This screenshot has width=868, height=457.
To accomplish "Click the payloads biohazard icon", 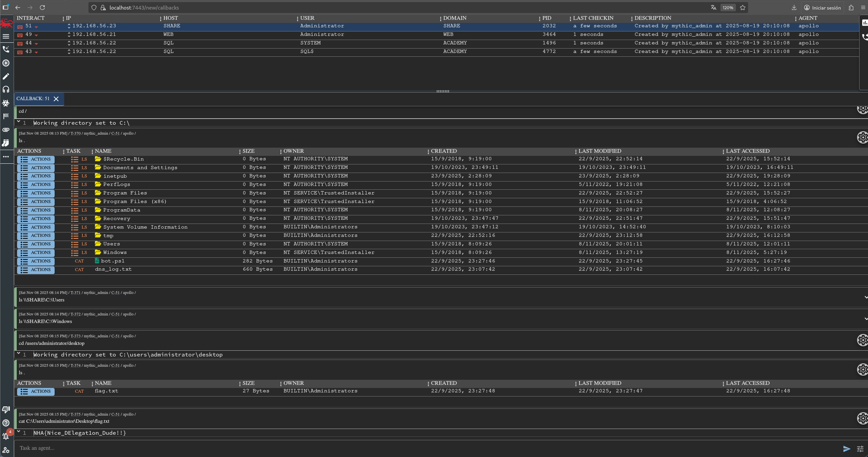I will [6, 103].
